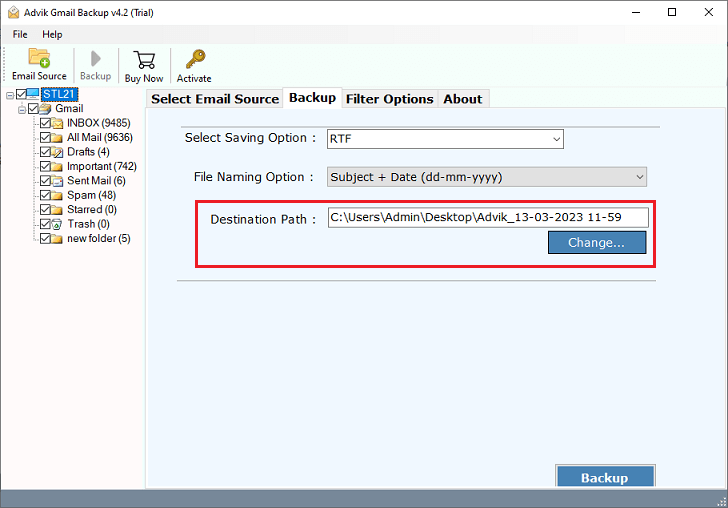Collapse the STL21 tree node
Image resolution: width=728 pixels, height=508 pixels.
(x=10, y=95)
